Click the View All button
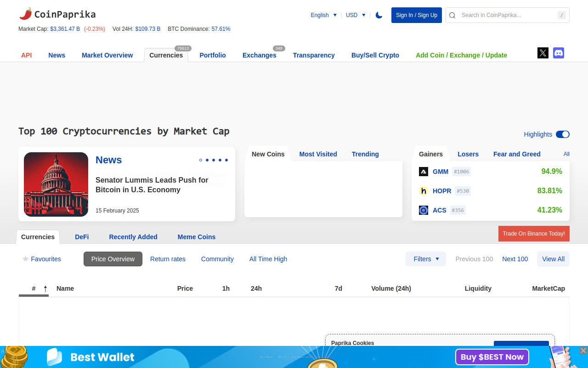This screenshot has height=368, width=588. pos(553,259)
